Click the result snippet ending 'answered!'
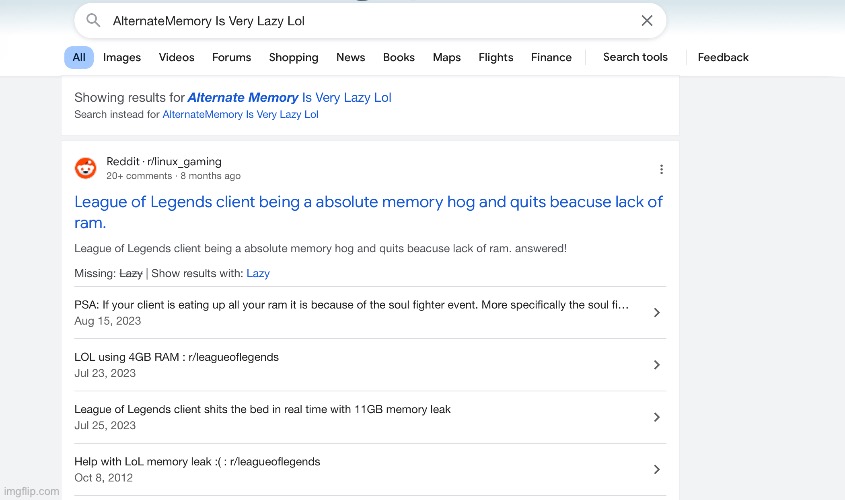The image size is (845, 500). coord(320,248)
